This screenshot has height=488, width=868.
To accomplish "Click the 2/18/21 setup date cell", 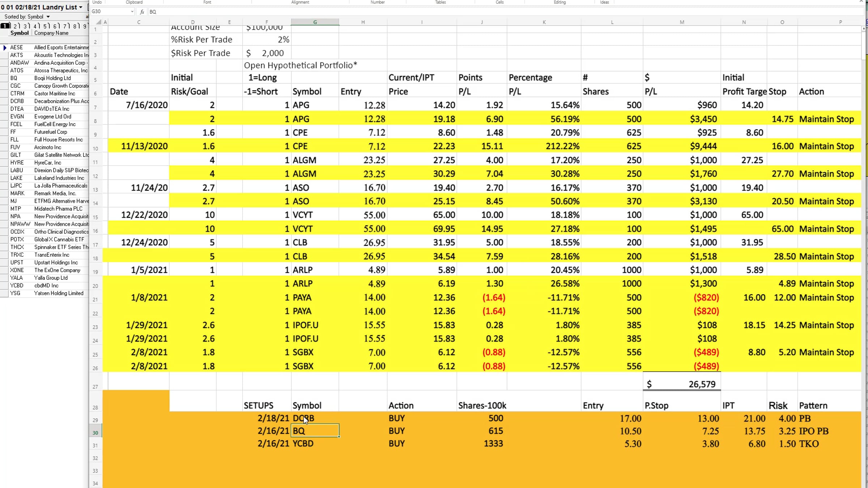I will pos(267,418).
